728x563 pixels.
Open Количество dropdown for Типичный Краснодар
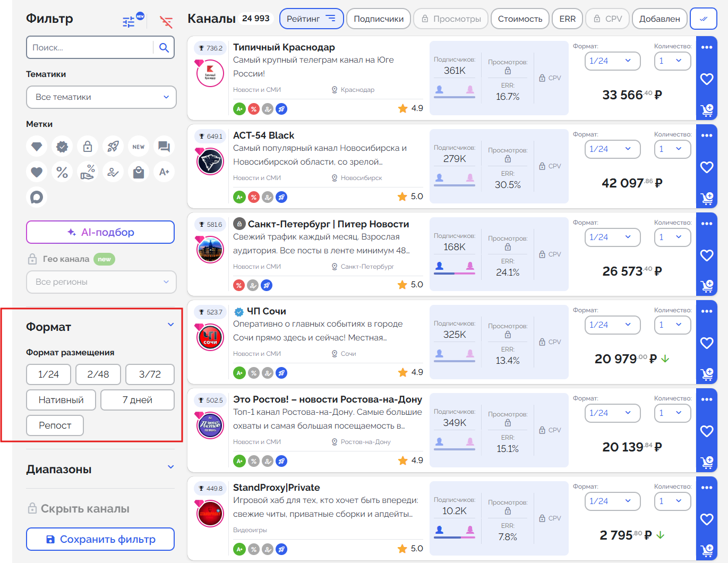pyautogui.click(x=672, y=61)
